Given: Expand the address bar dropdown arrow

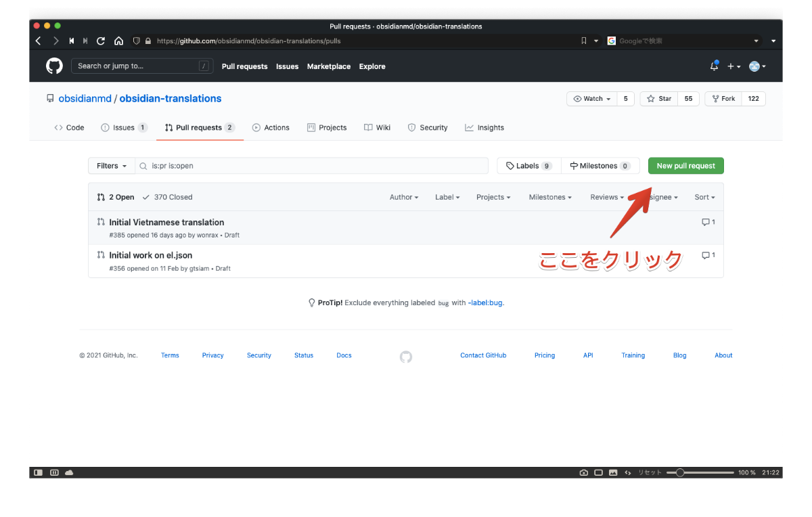Looking at the screenshot, I should click(596, 41).
